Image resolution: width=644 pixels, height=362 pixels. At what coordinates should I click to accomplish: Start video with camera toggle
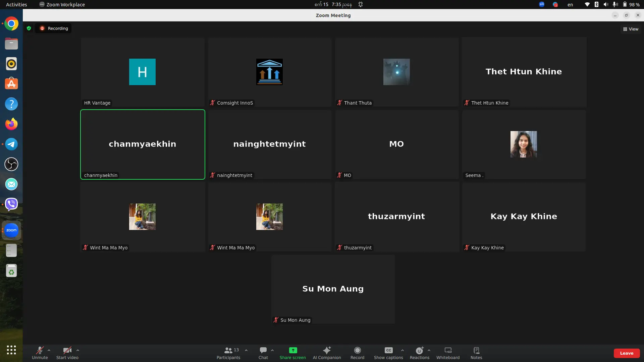[67, 351]
